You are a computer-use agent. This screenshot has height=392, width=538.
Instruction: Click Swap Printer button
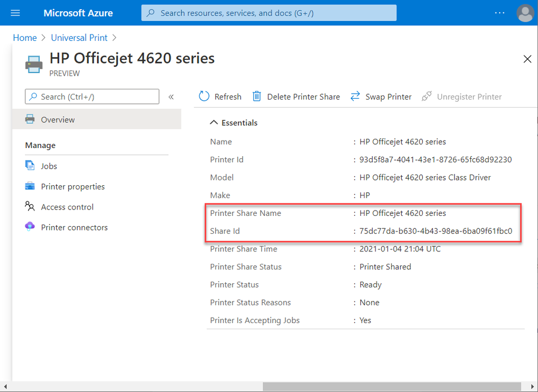point(381,97)
